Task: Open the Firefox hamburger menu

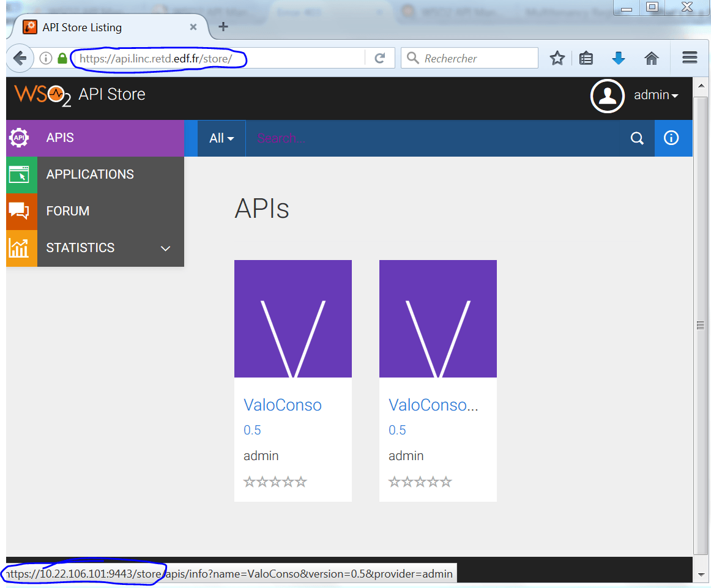Action: (690, 58)
